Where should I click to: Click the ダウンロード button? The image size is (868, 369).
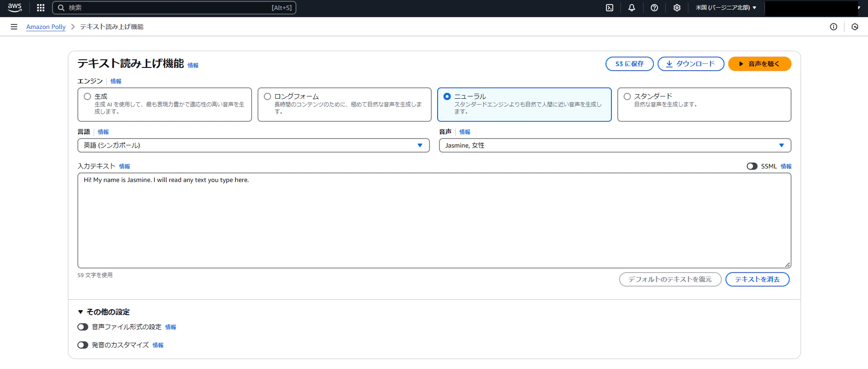[691, 64]
